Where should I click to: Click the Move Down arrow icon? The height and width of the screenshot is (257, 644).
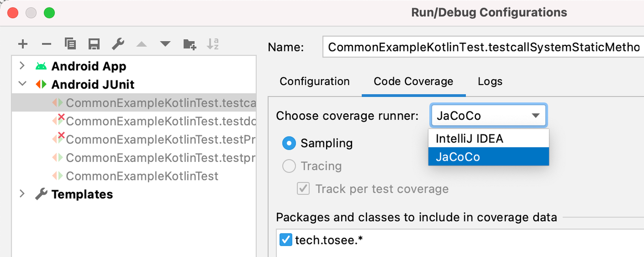(165, 44)
